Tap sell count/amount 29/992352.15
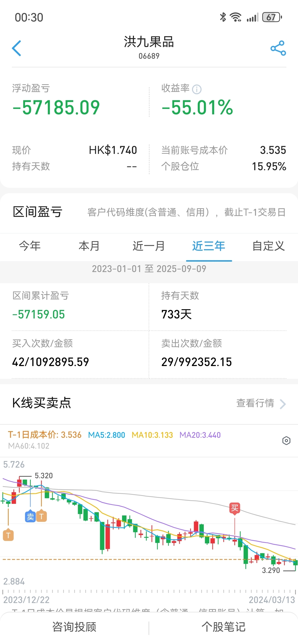This screenshot has width=298, height=644. pyautogui.click(x=197, y=362)
